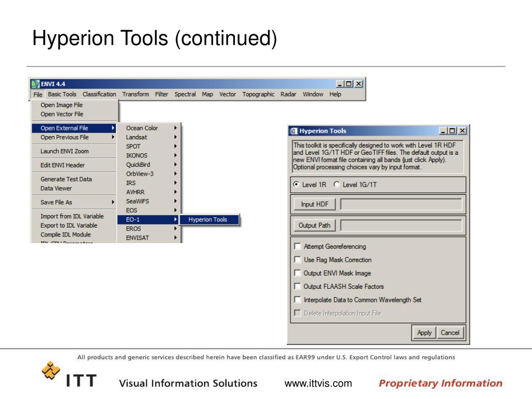Enable Attempt Georeferencing checkbox
Screen dimensions: 532x399
(x=298, y=246)
